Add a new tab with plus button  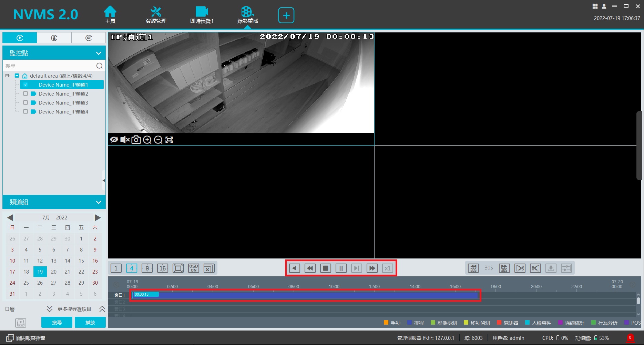tap(286, 15)
